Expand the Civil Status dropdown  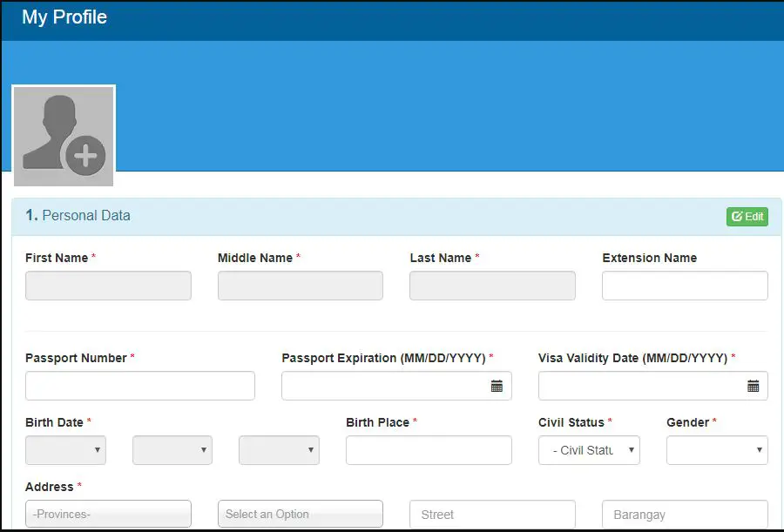(589, 450)
